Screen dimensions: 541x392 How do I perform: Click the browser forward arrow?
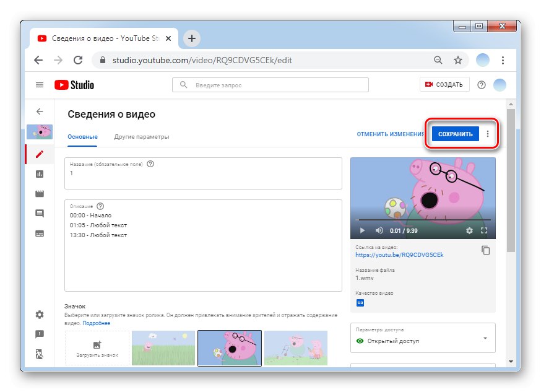[58, 60]
